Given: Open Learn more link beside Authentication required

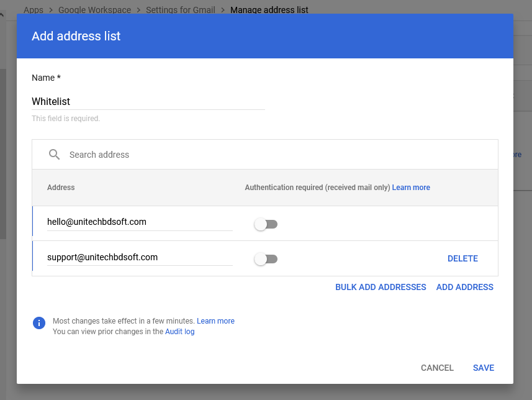Looking at the screenshot, I should (x=411, y=188).
